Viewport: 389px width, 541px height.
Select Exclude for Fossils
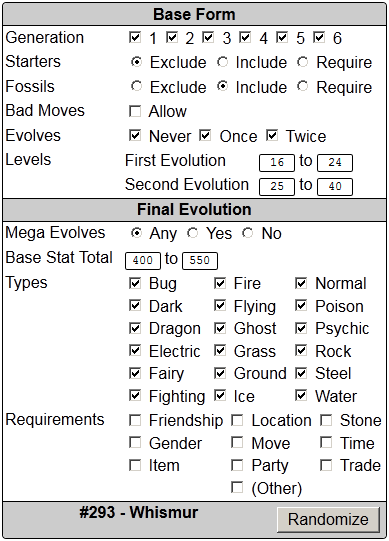tap(137, 86)
